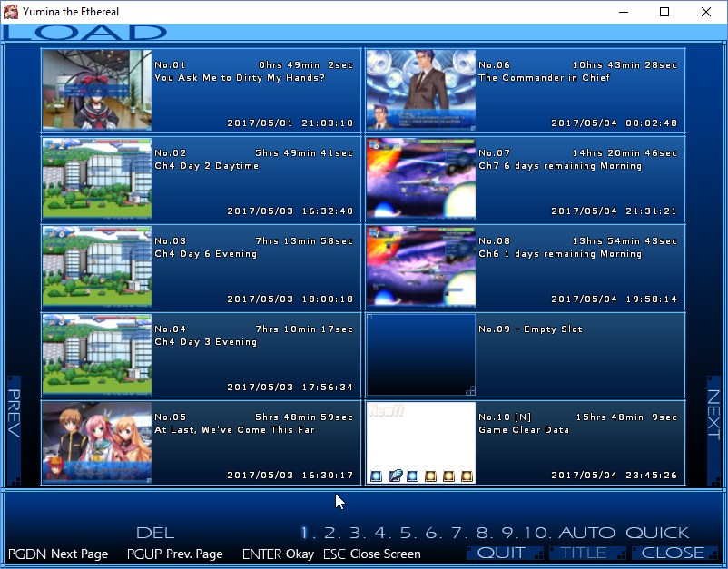Open save No.06 Commander in Chief thumbnail
This screenshot has width=728, height=569.
pos(421,90)
